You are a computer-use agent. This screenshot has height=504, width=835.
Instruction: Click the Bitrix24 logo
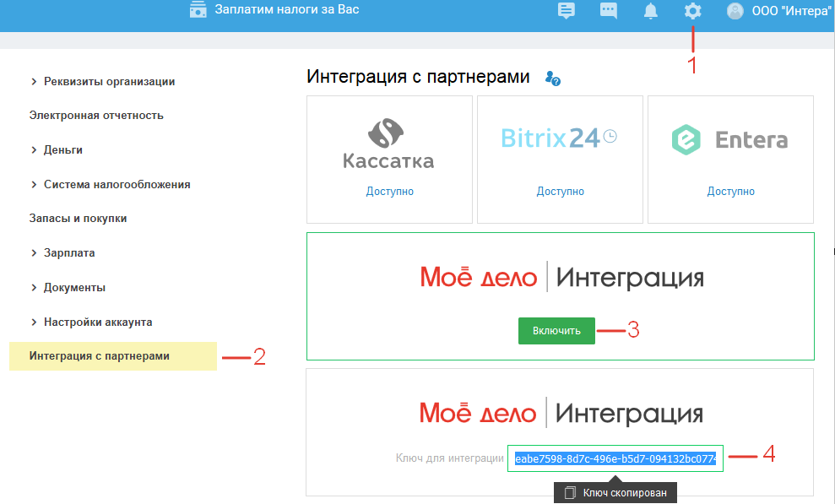point(559,138)
